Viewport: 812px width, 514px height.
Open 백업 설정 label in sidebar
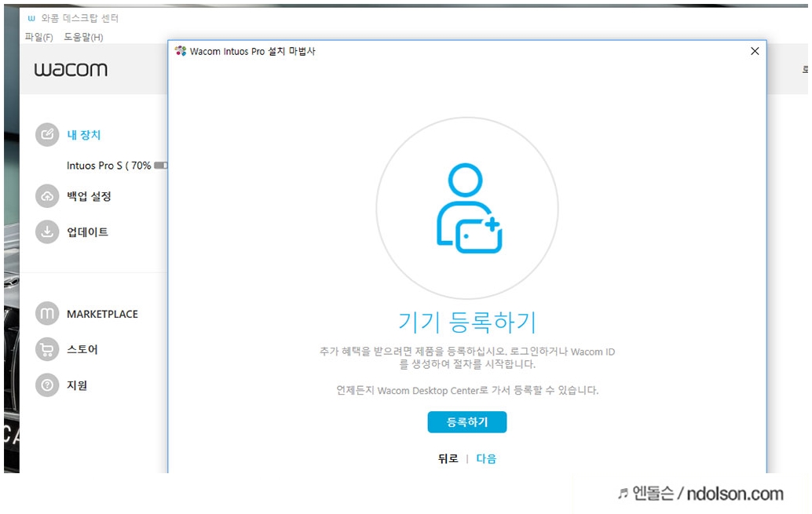click(x=89, y=196)
